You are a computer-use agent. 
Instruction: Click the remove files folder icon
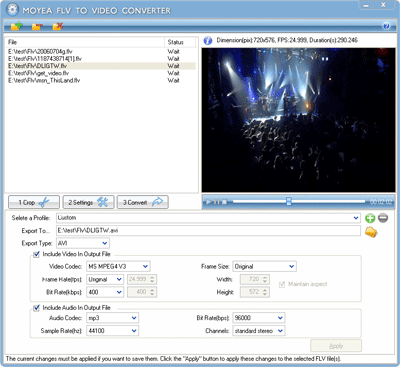click(58, 26)
